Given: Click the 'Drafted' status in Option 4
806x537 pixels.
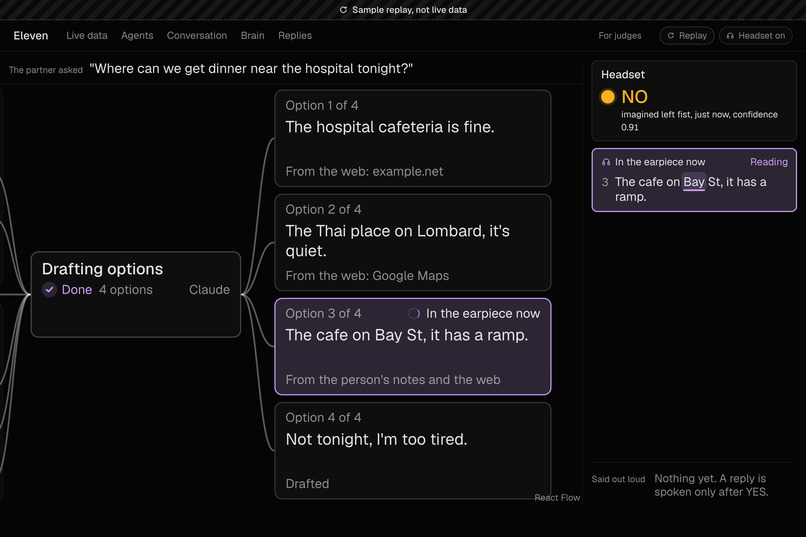Looking at the screenshot, I should (307, 484).
